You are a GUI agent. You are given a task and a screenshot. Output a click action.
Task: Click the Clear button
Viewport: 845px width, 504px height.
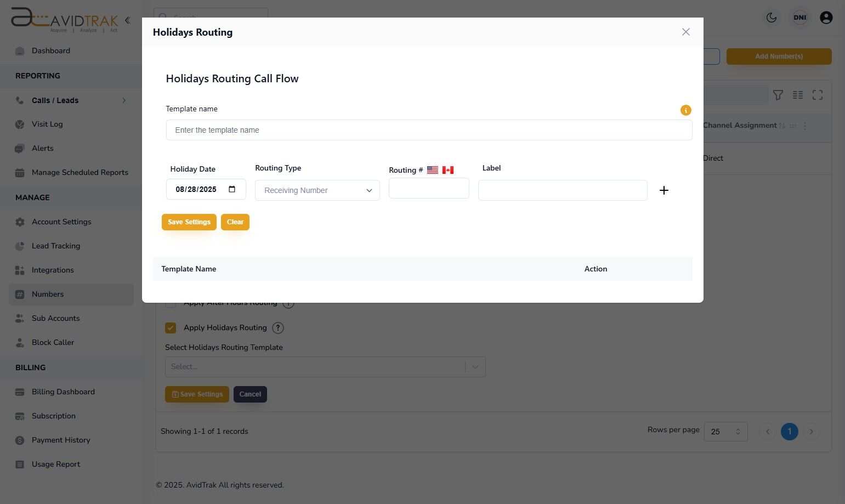[235, 222]
